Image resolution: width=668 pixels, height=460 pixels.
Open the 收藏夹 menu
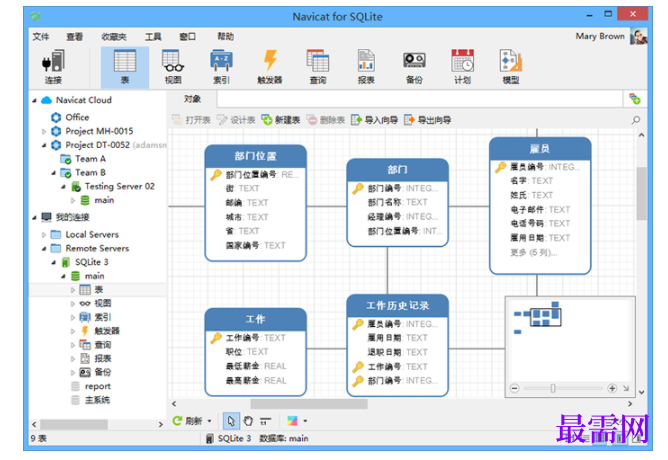click(114, 37)
